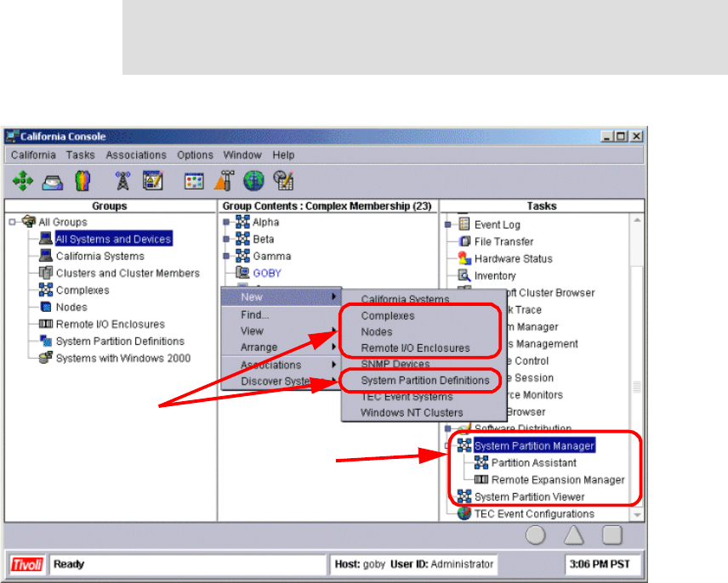Viewport: 728px width, 583px height.
Task: Click the Tivoli logo in status bar
Action: click(x=26, y=564)
